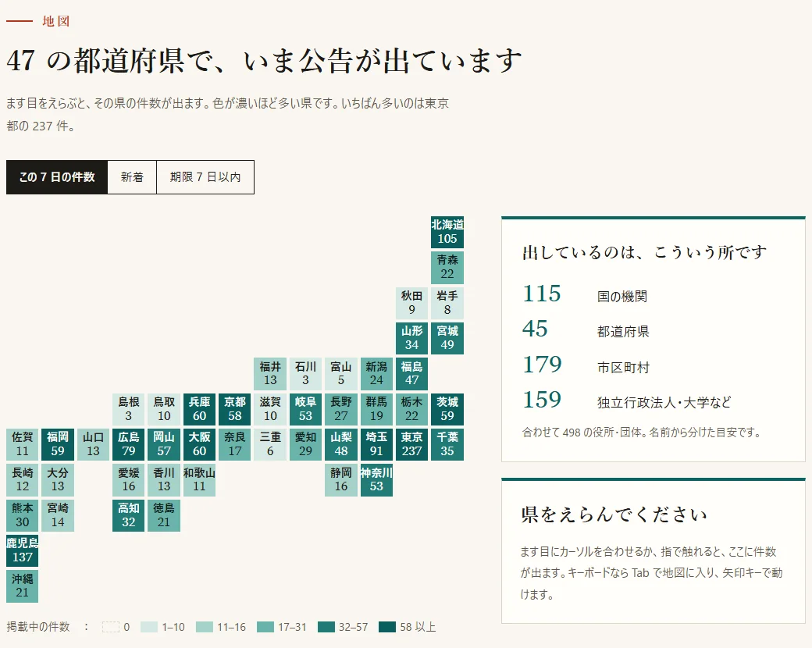The width and height of the screenshot is (812, 648).
Task: Select the 神奈川 53 tile
Action: pyautogui.click(x=376, y=479)
